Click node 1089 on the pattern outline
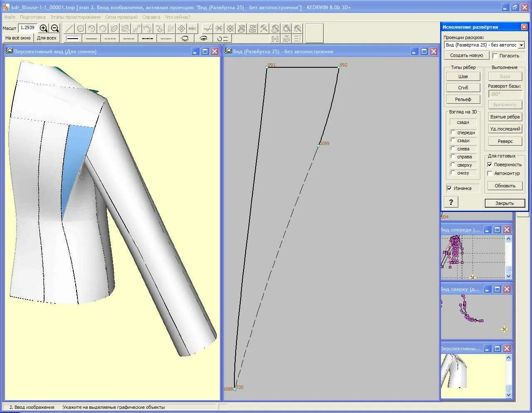The width and height of the screenshot is (532, 413). (318, 145)
